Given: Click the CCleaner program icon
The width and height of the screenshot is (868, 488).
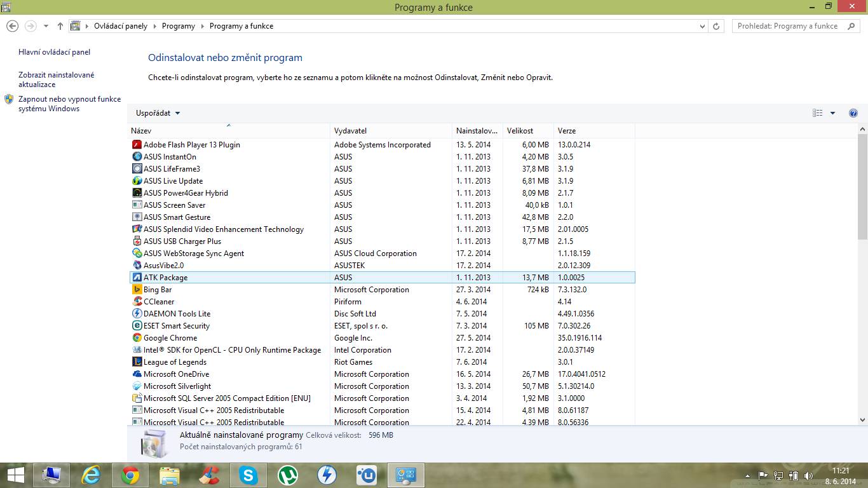Looking at the screenshot, I should [137, 302].
